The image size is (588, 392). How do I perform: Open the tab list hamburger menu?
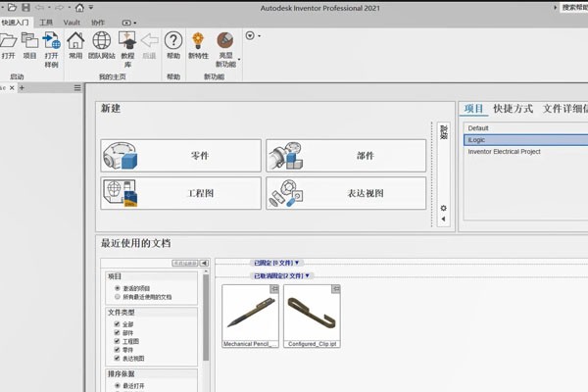77,88
